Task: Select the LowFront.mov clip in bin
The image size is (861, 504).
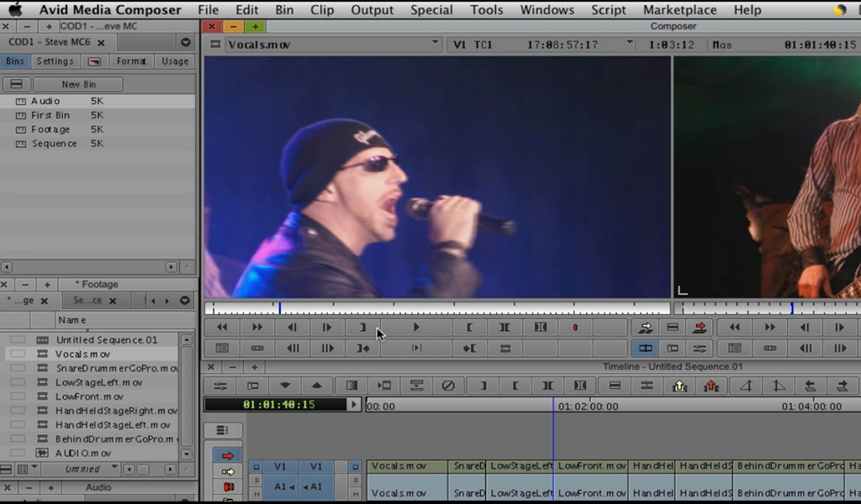Action: point(90,396)
